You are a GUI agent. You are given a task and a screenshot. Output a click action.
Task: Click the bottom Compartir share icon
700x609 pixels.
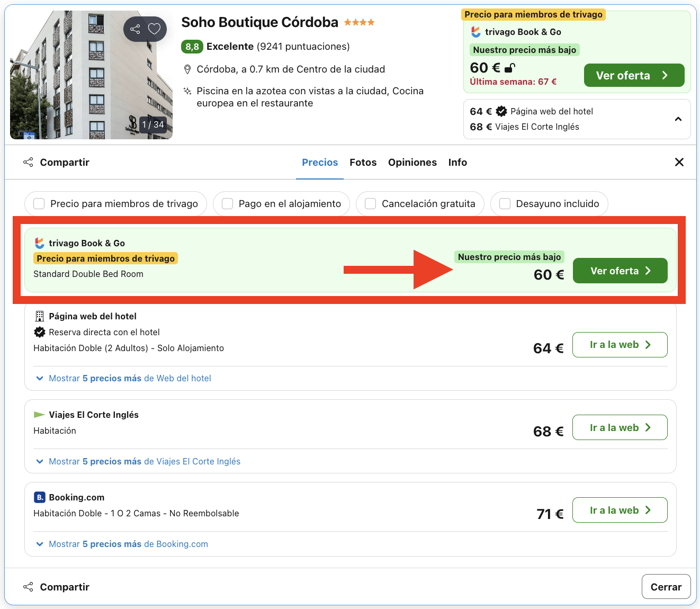click(x=28, y=587)
